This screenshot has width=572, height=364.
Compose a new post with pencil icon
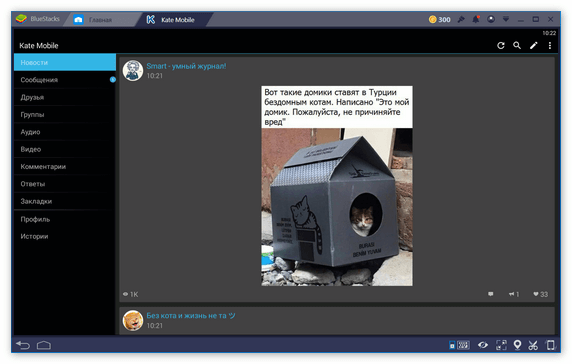coord(533,46)
